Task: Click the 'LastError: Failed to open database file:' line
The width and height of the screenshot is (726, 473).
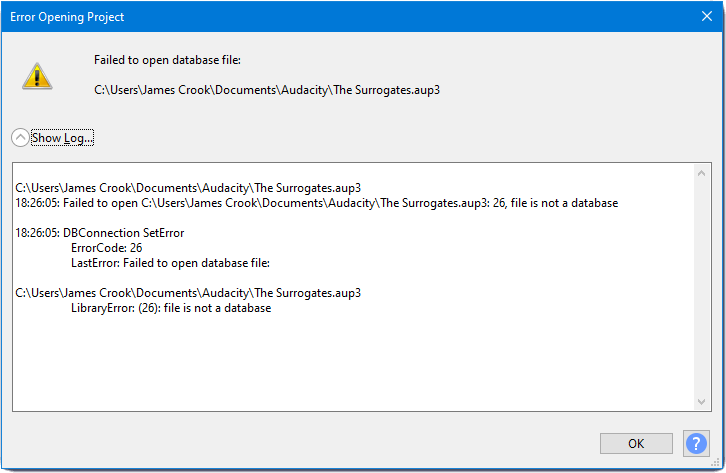Action: 170,263
